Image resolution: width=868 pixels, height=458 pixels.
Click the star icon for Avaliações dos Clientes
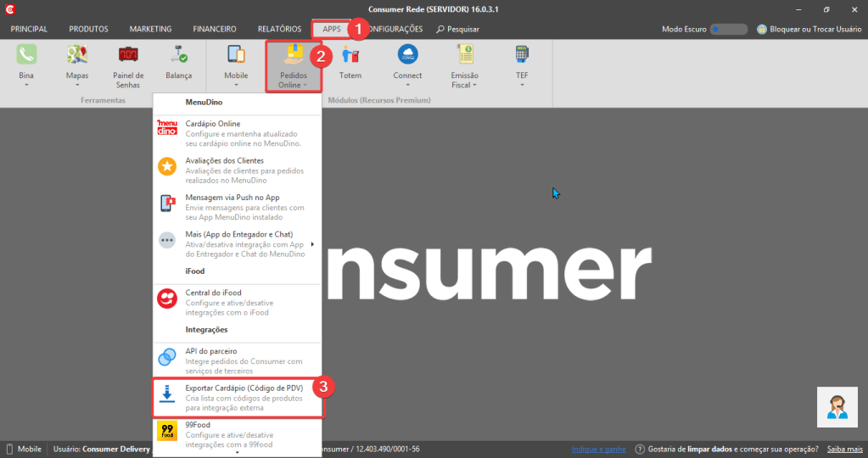click(x=167, y=166)
